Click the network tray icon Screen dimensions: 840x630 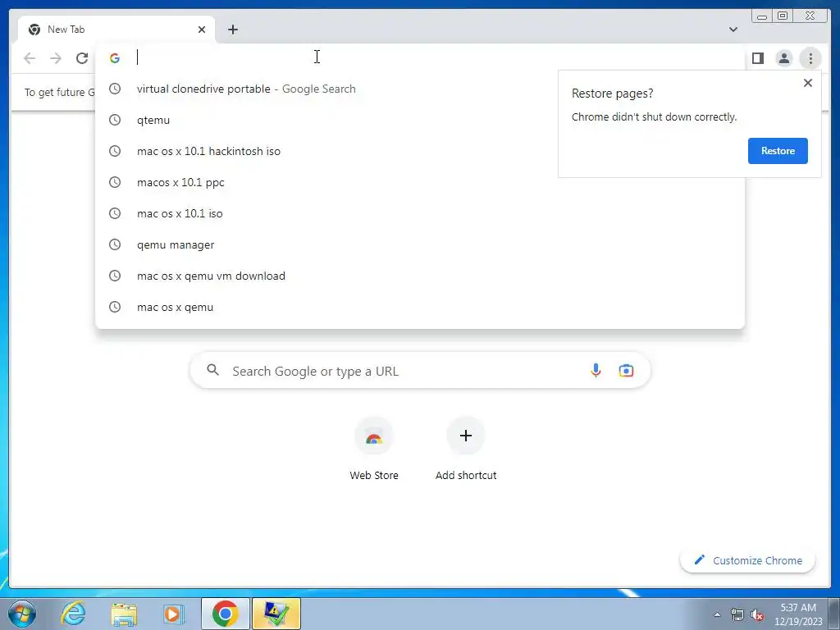coord(737,614)
